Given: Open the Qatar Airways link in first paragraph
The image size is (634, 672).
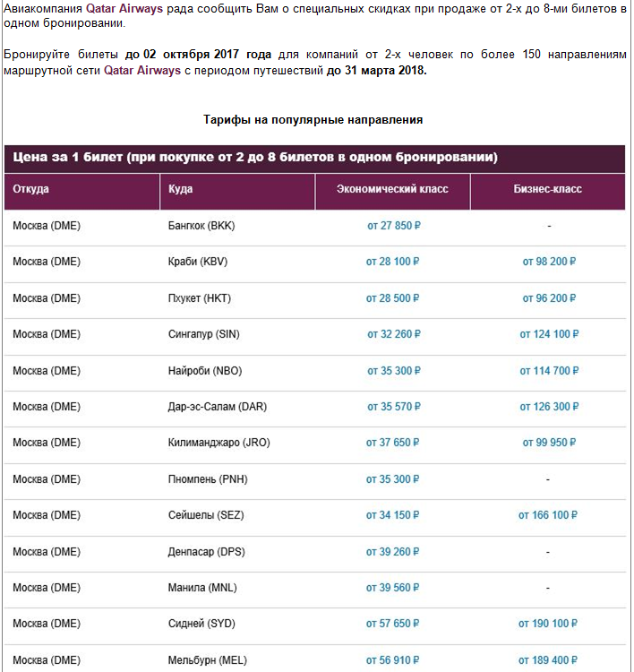Looking at the screenshot, I should (124, 9).
